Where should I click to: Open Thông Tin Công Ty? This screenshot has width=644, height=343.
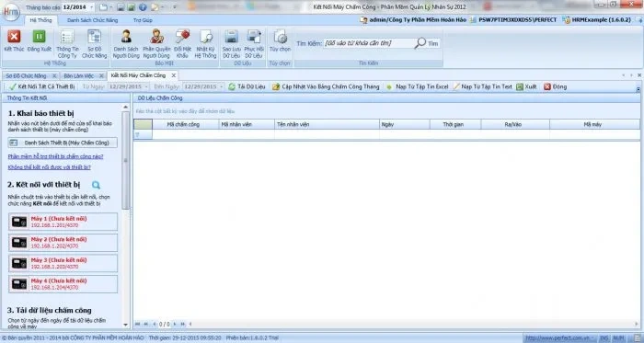click(x=67, y=43)
